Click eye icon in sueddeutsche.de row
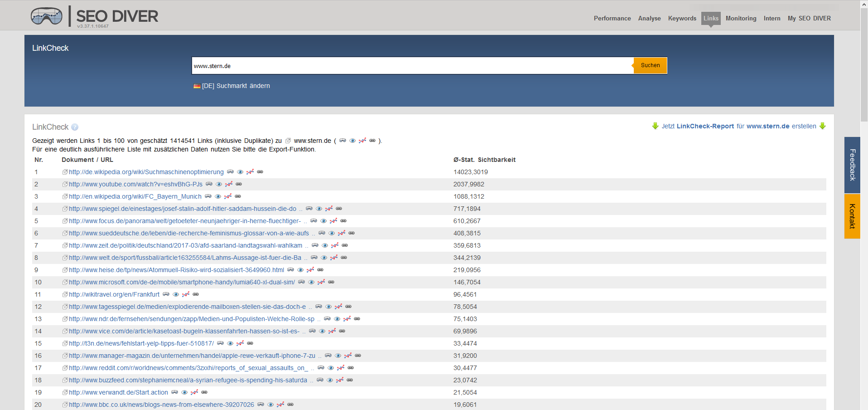 point(332,233)
